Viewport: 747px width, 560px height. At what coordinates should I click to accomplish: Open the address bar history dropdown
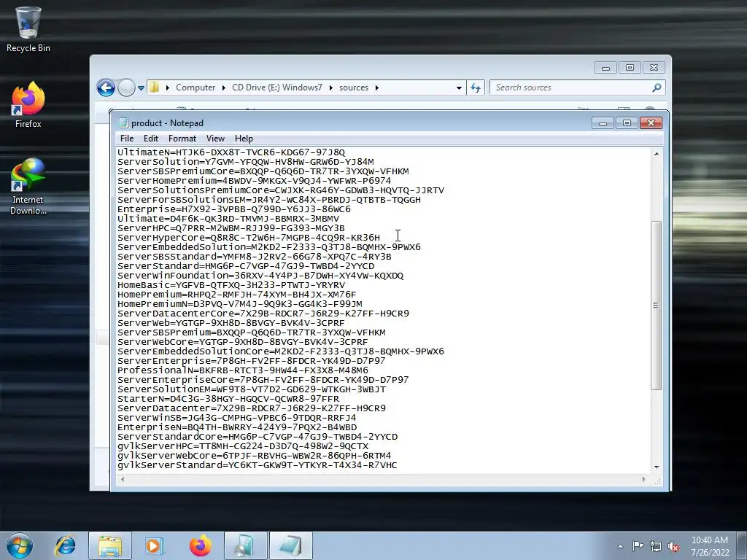click(459, 87)
